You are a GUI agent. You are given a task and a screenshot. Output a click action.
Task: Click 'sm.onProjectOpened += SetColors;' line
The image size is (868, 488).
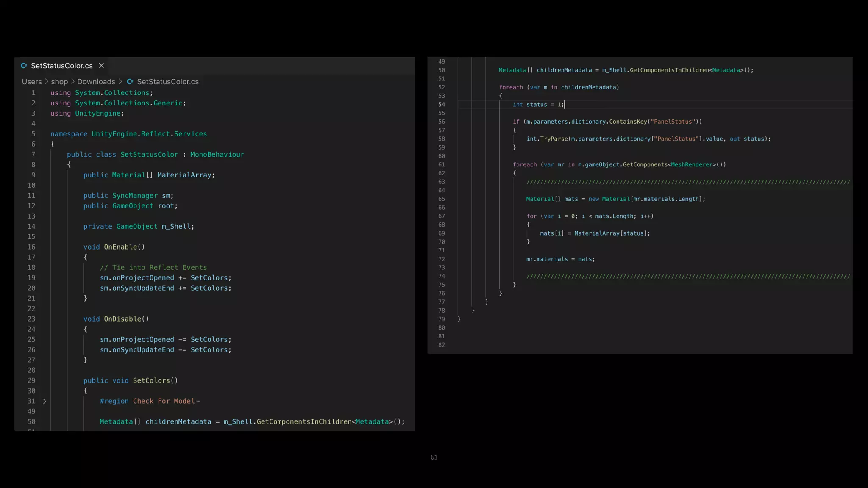coord(166,278)
